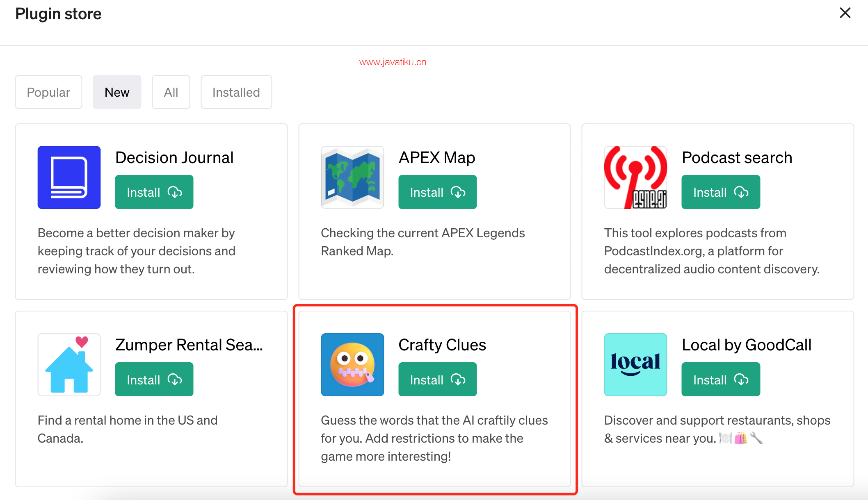
Task: Install the APEX Map plugin
Action: click(438, 192)
